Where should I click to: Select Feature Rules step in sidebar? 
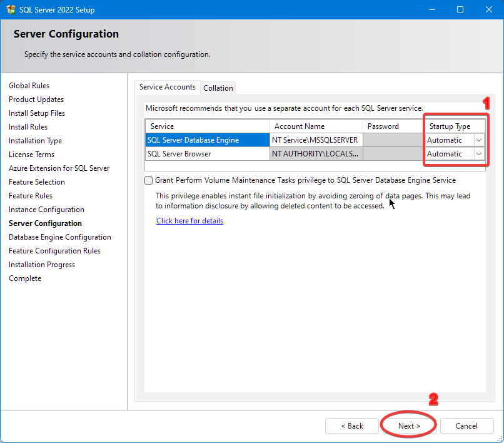tap(31, 196)
